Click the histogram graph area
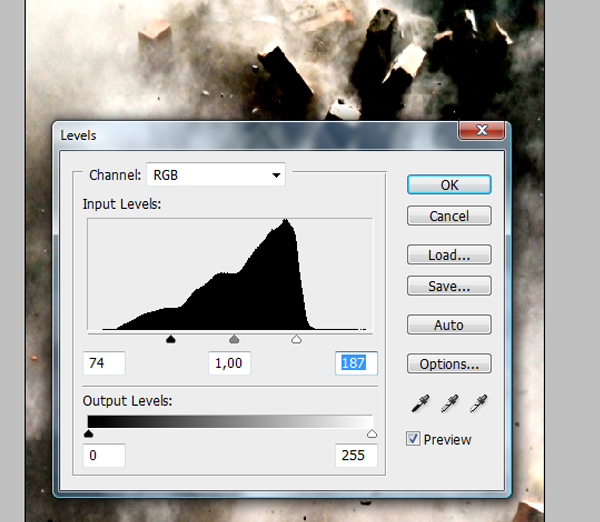 click(230, 274)
